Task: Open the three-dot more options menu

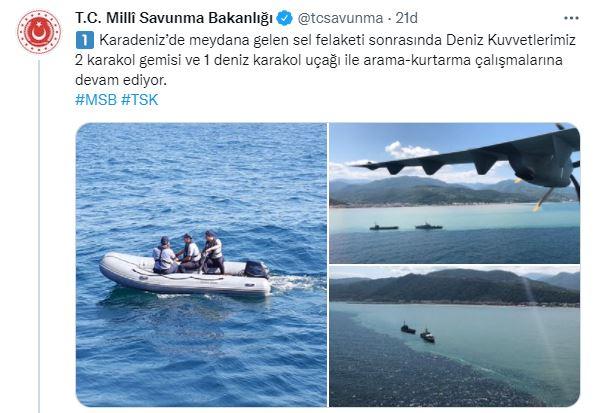Action: (x=571, y=18)
